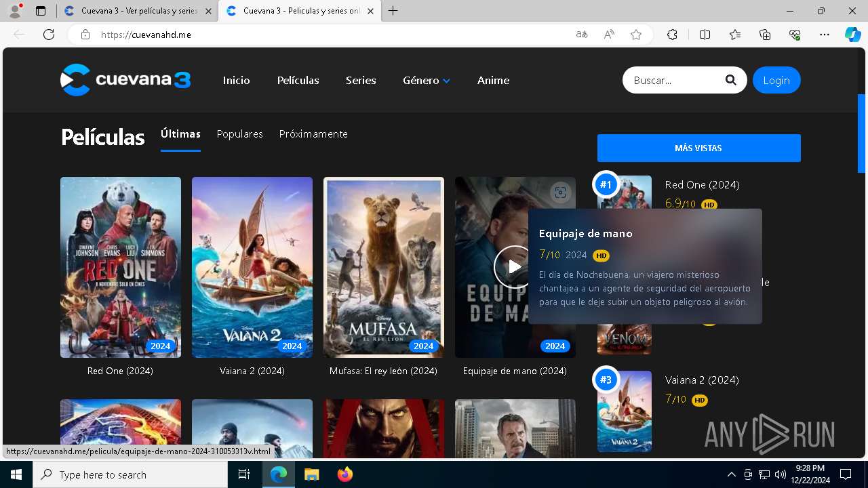Viewport: 868px width, 488px height.
Task: Open the Favorites list
Action: pos(735,35)
